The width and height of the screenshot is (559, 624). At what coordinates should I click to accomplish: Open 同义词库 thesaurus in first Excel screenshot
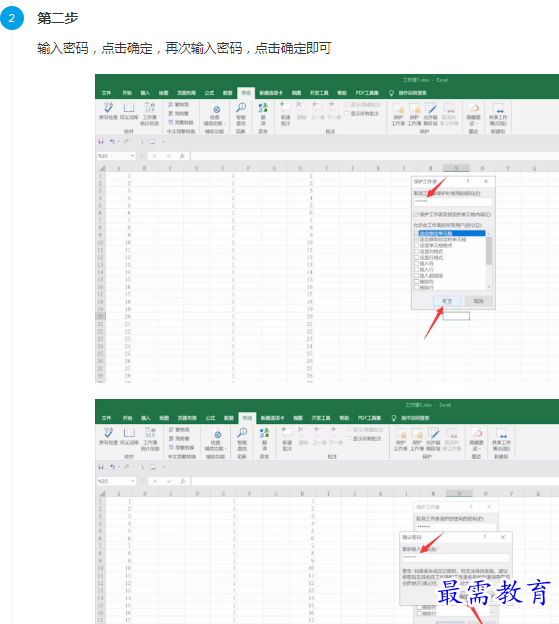pyautogui.click(x=129, y=111)
